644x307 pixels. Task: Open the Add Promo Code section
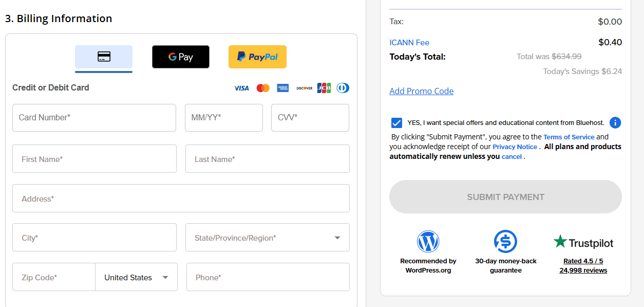tap(421, 91)
